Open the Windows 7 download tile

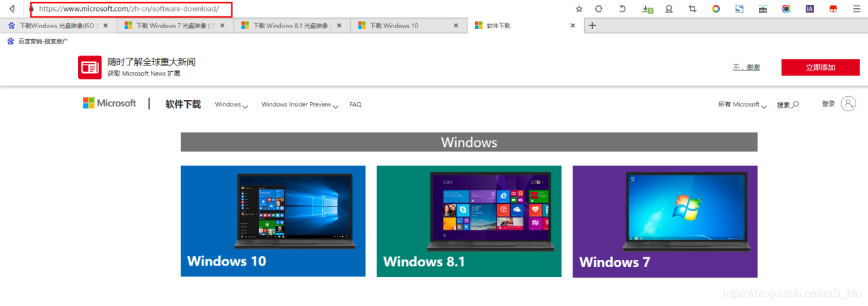665,221
